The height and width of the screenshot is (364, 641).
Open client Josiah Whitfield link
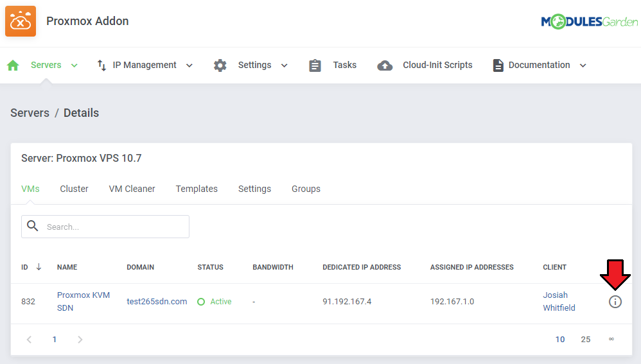click(x=558, y=302)
